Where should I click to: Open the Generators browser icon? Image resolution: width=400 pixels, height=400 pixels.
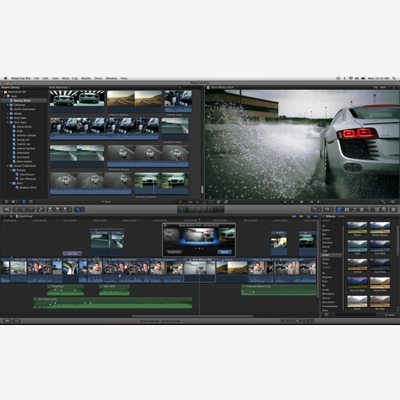(377, 209)
